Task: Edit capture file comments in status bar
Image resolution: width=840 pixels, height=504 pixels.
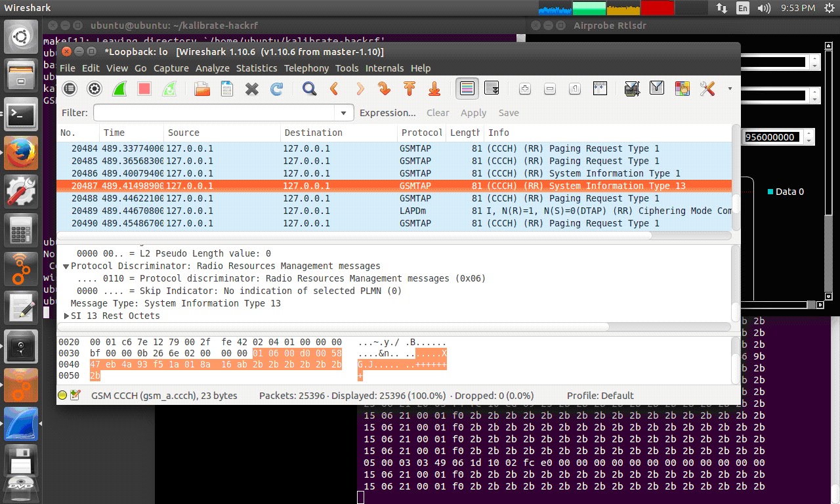Action: tap(75, 396)
